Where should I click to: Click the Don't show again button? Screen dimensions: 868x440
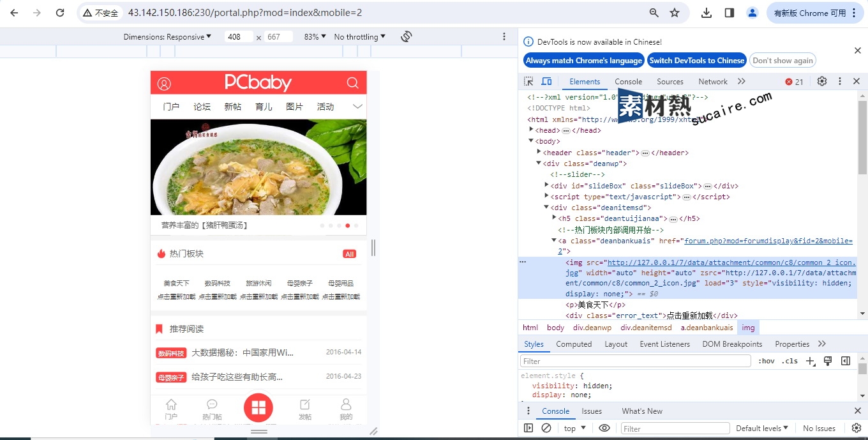pos(782,61)
